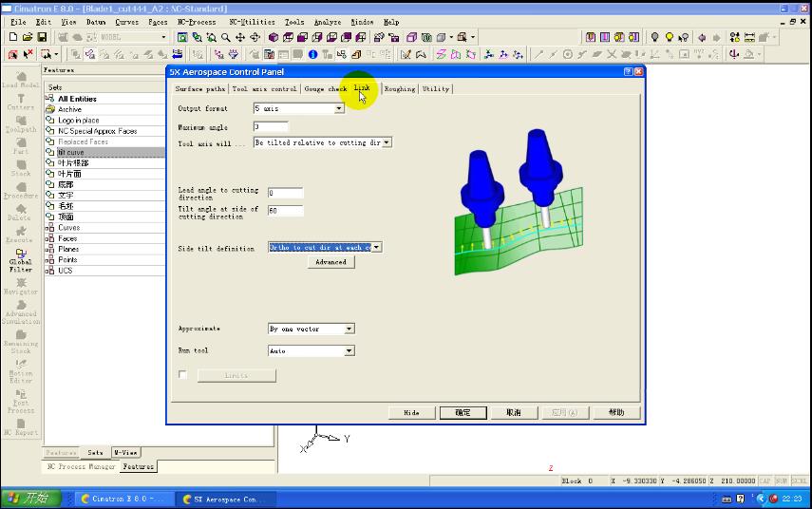Click the Open folder icon

coord(28,37)
